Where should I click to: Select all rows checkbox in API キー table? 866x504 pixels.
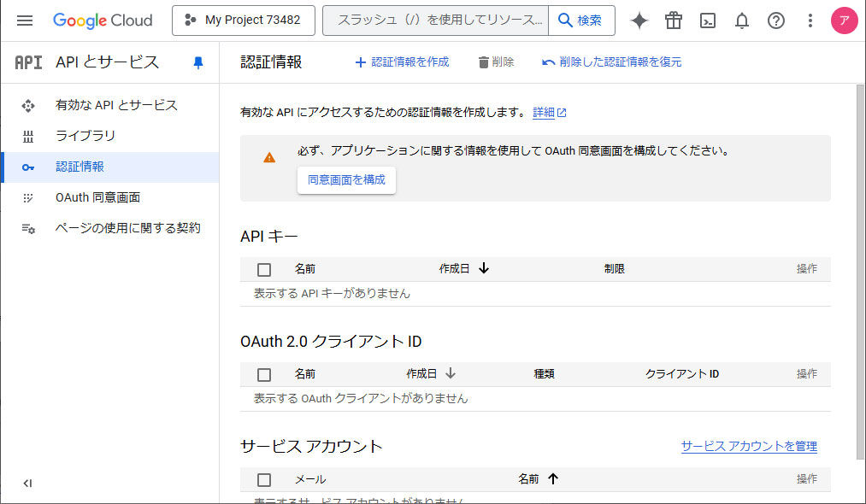pyautogui.click(x=264, y=269)
